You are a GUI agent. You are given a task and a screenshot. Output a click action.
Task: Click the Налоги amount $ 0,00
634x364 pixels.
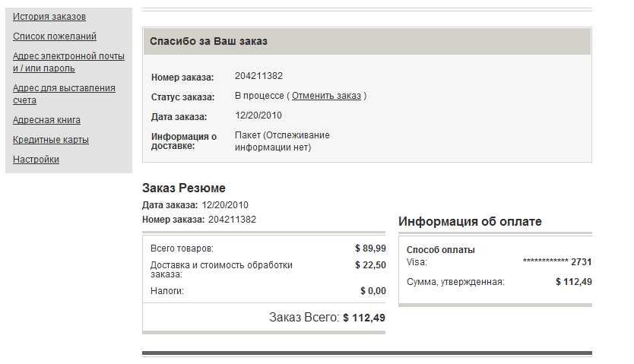pyautogui.click(x=372, y=291)
